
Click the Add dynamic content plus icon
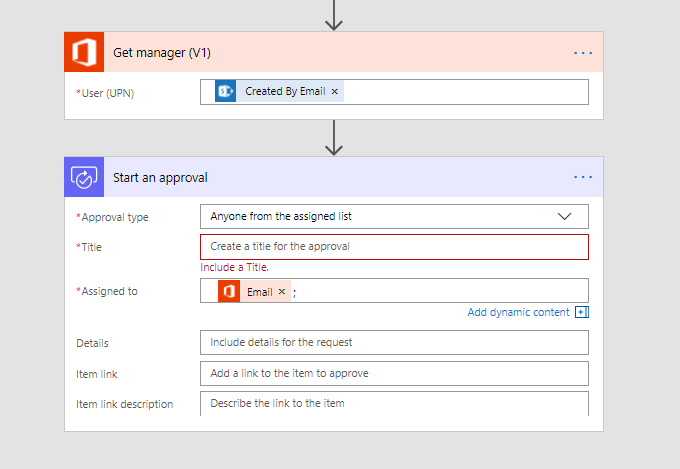coord(582,312)
